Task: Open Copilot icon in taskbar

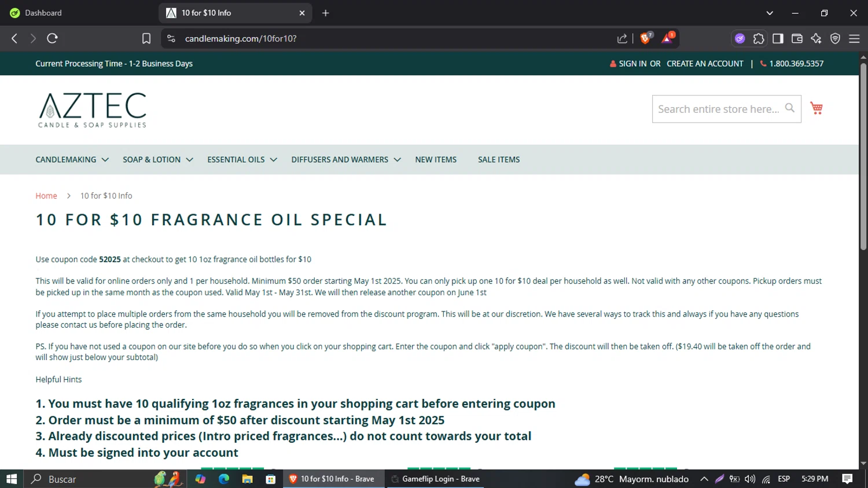Action: (200, 479)
